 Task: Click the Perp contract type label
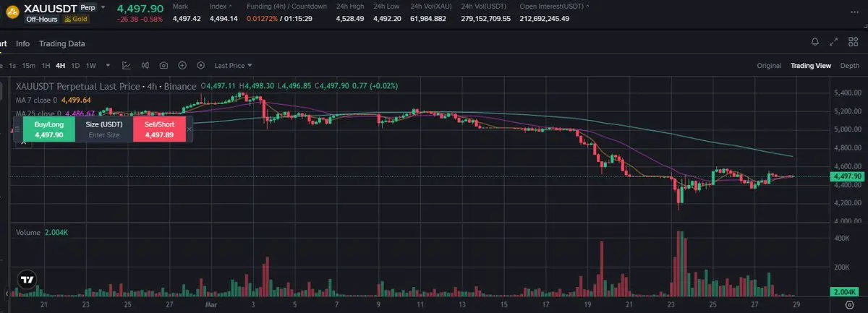pos(88,7)
